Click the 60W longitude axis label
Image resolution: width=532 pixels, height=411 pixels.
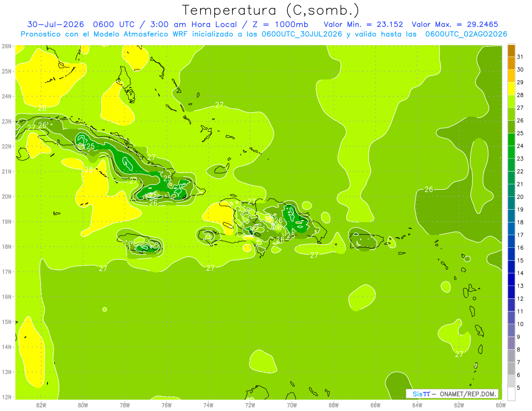coord(501,405)
